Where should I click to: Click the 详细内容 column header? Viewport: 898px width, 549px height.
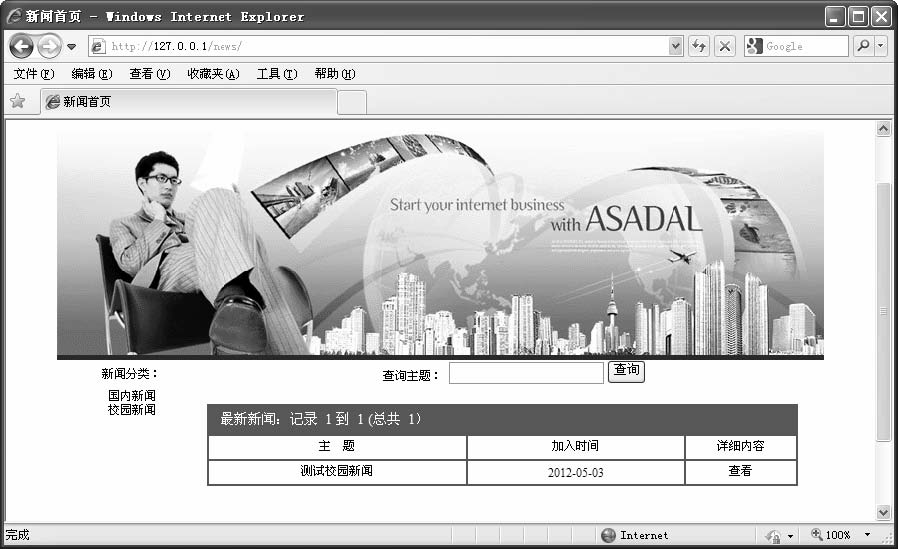pos(741,446)
